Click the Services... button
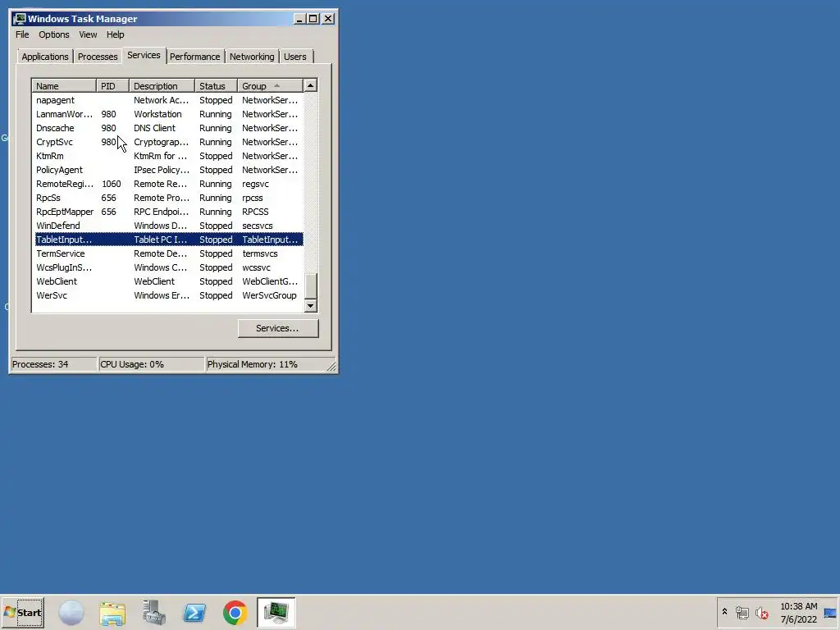The height and width of the screenshot is (630, 840). pyautogui.click(x=278, y=328)
